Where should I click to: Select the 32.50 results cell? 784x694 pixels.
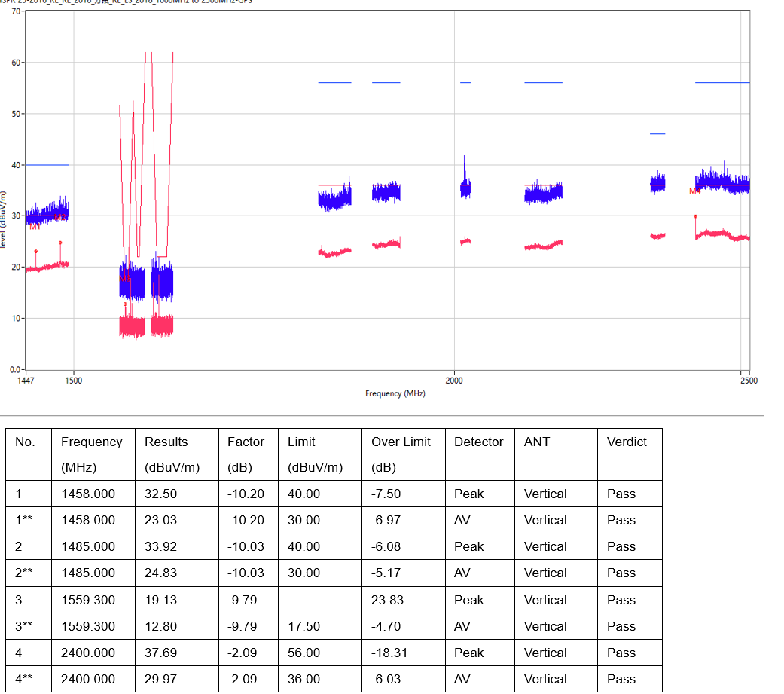coord(160,494)
